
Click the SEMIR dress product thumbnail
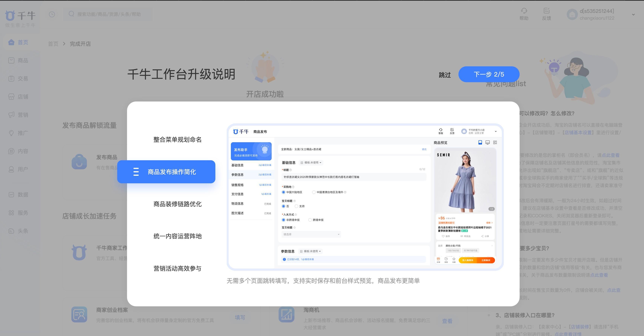pos(465,180)
